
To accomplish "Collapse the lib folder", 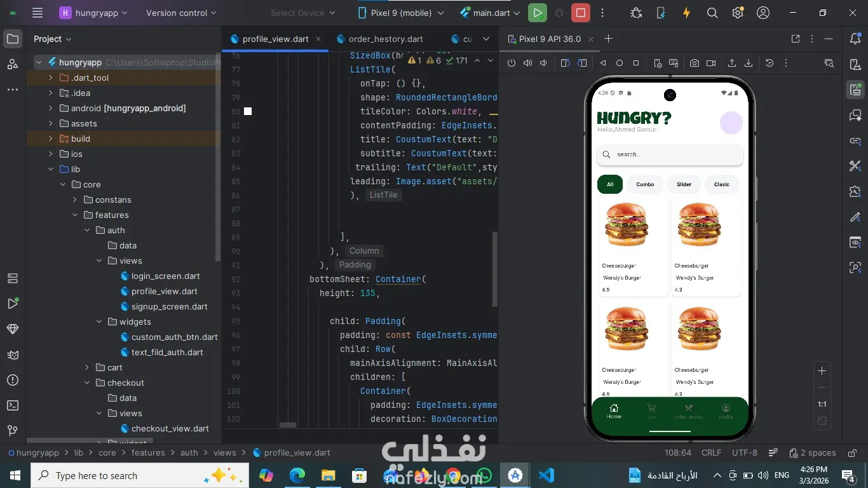I will pyautogui.click(x=51, y=169).
